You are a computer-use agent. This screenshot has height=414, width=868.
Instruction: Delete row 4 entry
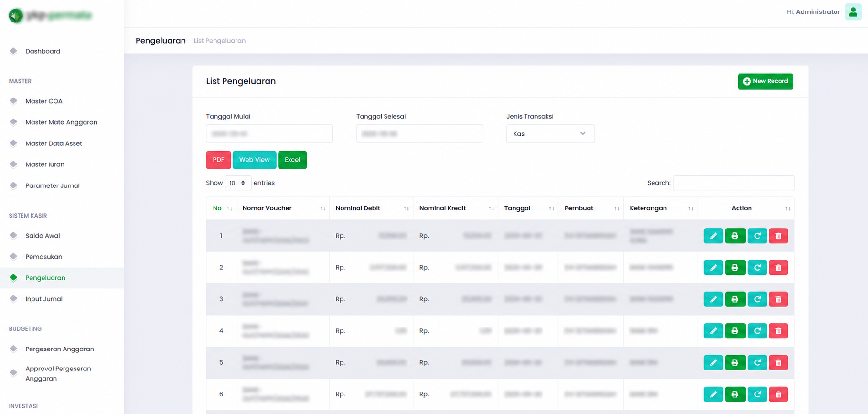(x=778, y=331)
